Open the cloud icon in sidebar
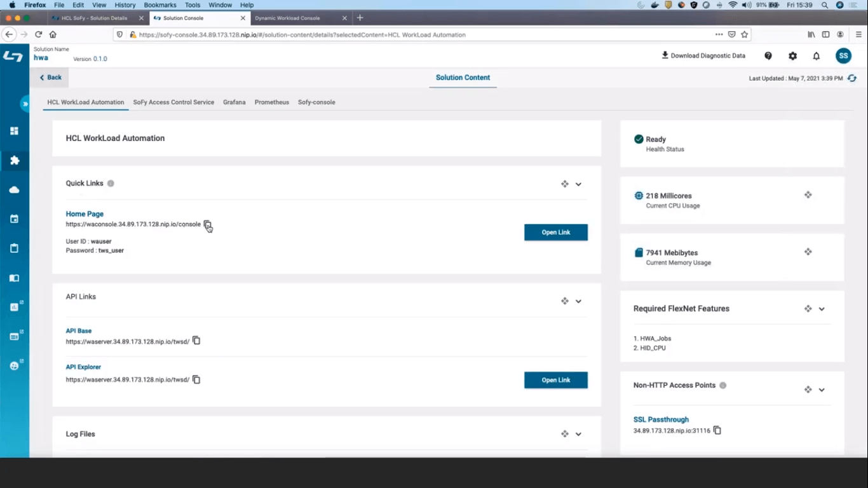Viewport: 868px width, 488px height. (15, 190)
